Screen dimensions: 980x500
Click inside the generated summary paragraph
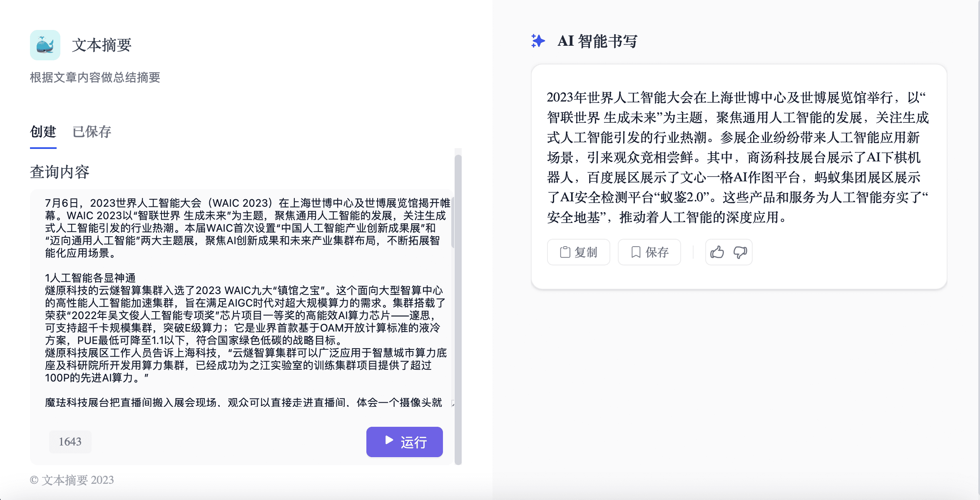point(737,157)
